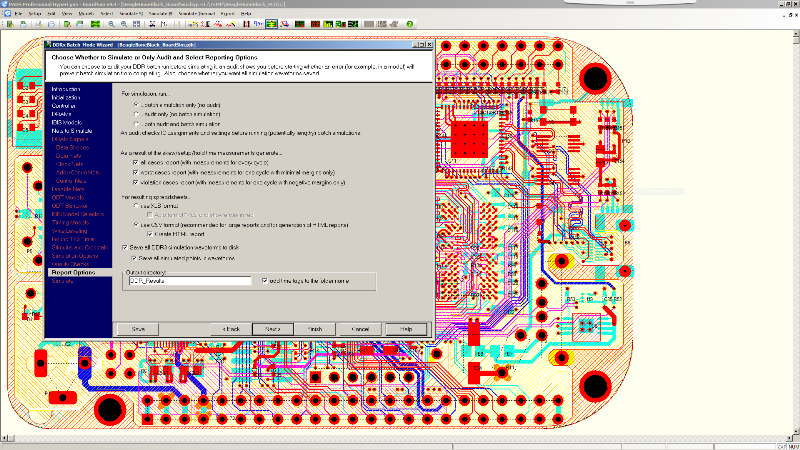The width and height of the screenshot is (800, 450).
Task: Go to Nets to Simulate step
Action: tap(72, 131)
